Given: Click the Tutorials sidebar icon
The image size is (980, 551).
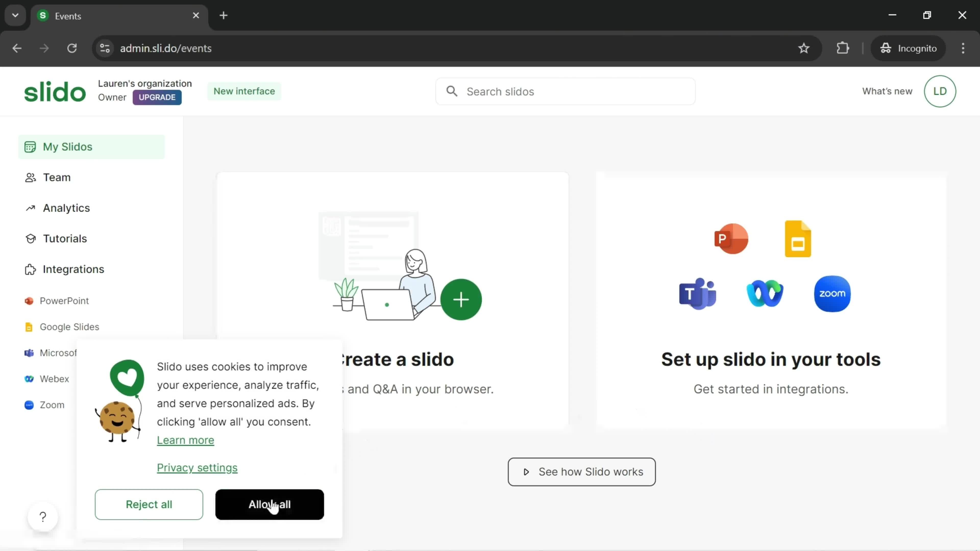Looking at the screenshot, I should point(30,238).
